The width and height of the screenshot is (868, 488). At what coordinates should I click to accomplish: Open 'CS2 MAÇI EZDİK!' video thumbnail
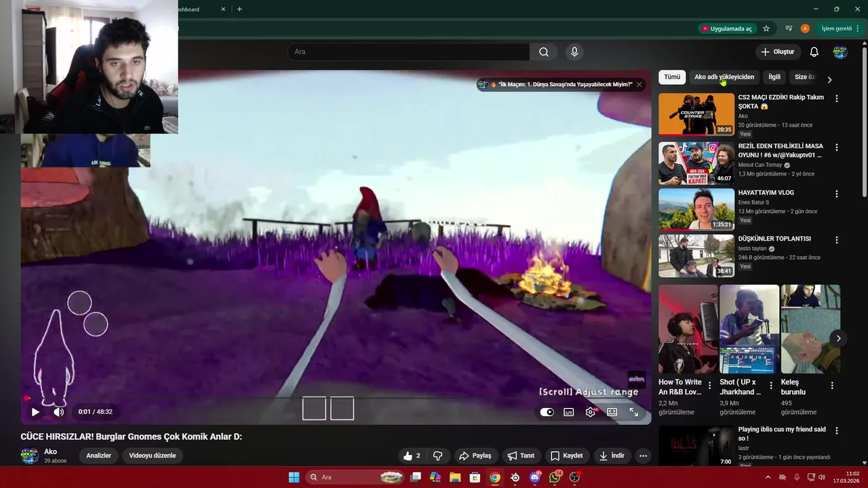696,114
